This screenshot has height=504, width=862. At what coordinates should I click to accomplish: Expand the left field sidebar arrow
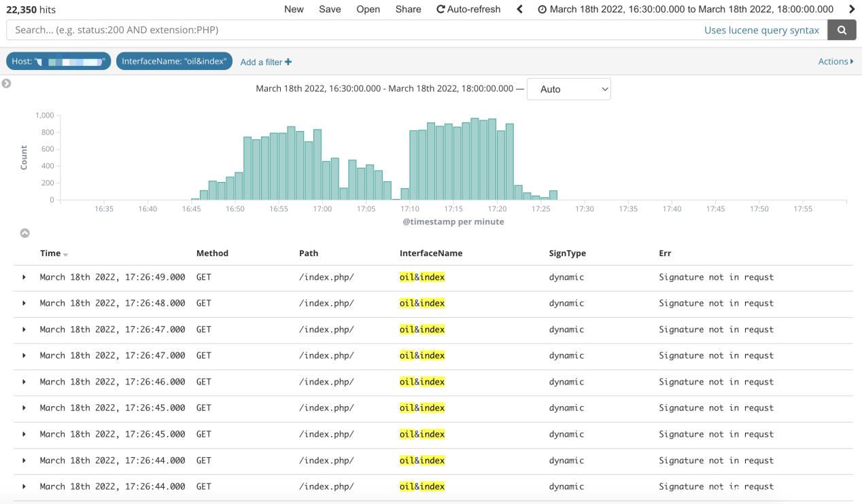[7, 84]
